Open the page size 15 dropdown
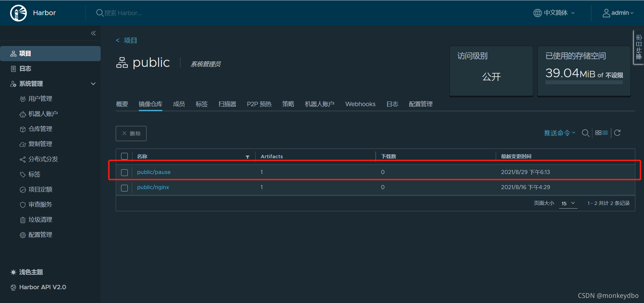 (x=568, y=203)
